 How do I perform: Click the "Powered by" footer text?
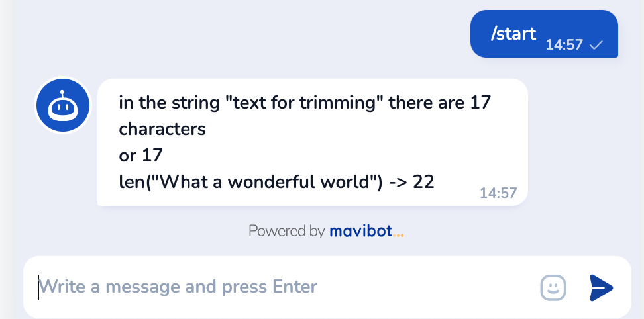(286, 231)
